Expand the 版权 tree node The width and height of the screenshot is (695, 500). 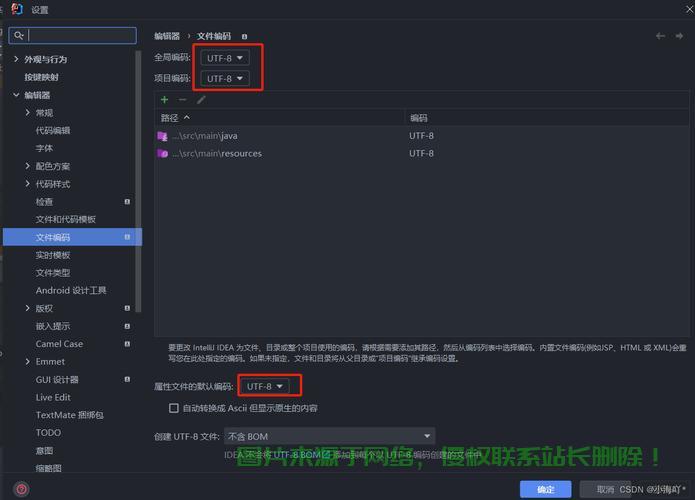(x=28, y=308)
